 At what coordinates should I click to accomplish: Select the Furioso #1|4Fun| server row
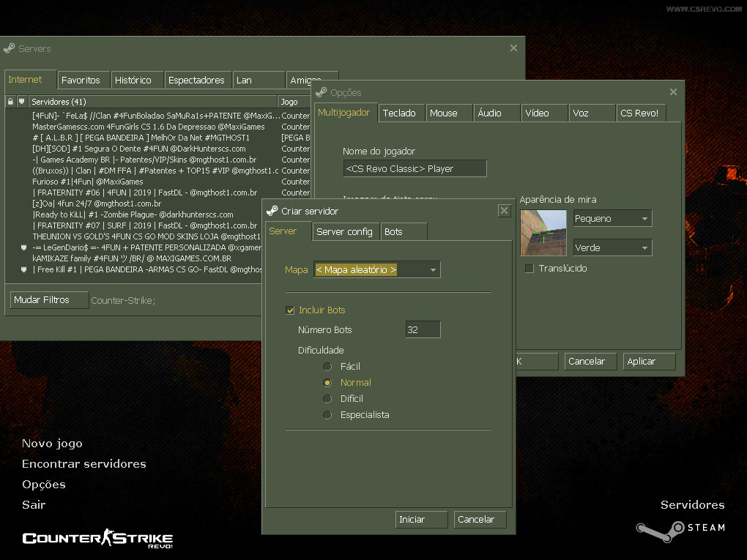(x=157, y=182)
